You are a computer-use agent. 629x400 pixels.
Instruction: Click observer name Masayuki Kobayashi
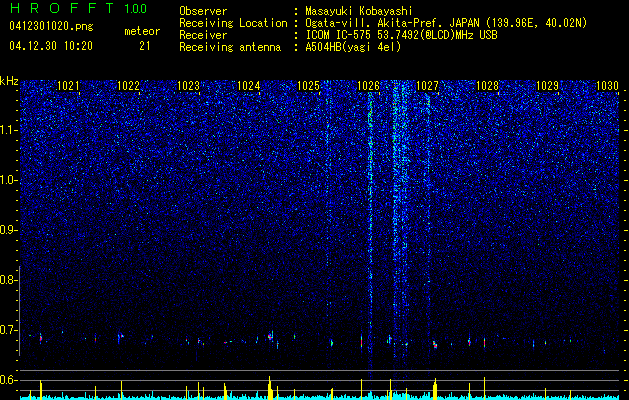pos(359,11)
